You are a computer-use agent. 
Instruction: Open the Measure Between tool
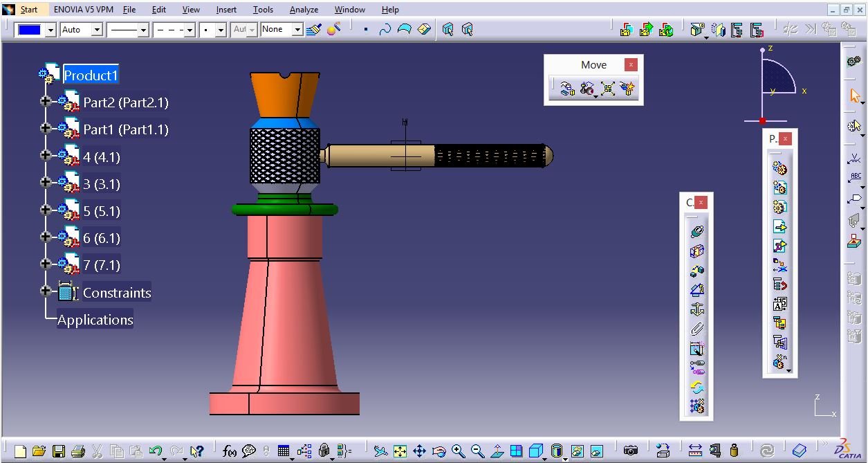click(x=696, y=451)
